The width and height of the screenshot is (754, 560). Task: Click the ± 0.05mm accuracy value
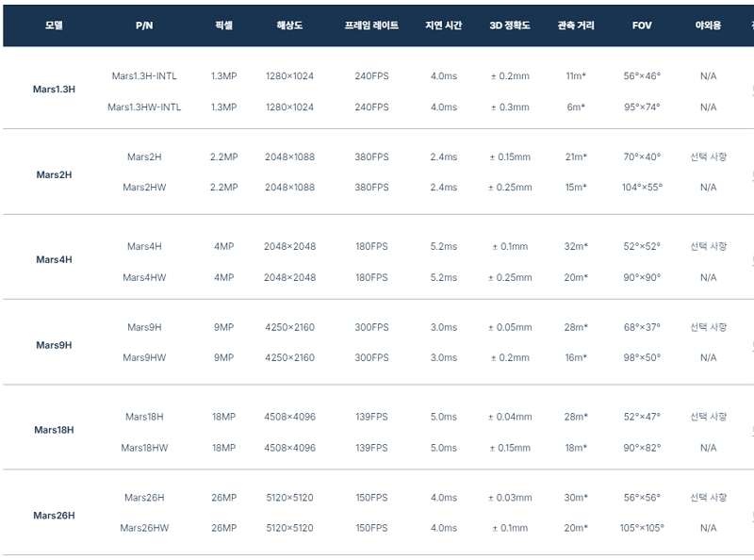tap(510, 327)
